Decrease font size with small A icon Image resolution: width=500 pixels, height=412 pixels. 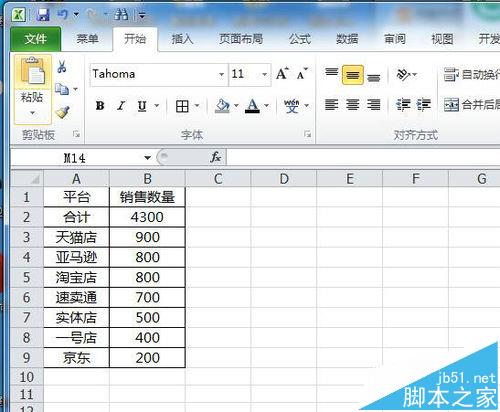pyautogui.click(x=302, y=74)
